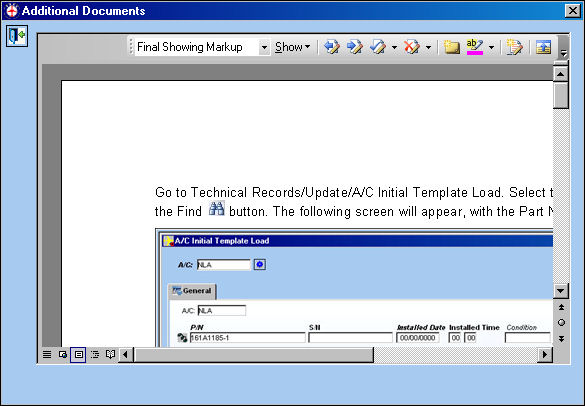Apply the pink highlight marker

(x=475, y=47)
